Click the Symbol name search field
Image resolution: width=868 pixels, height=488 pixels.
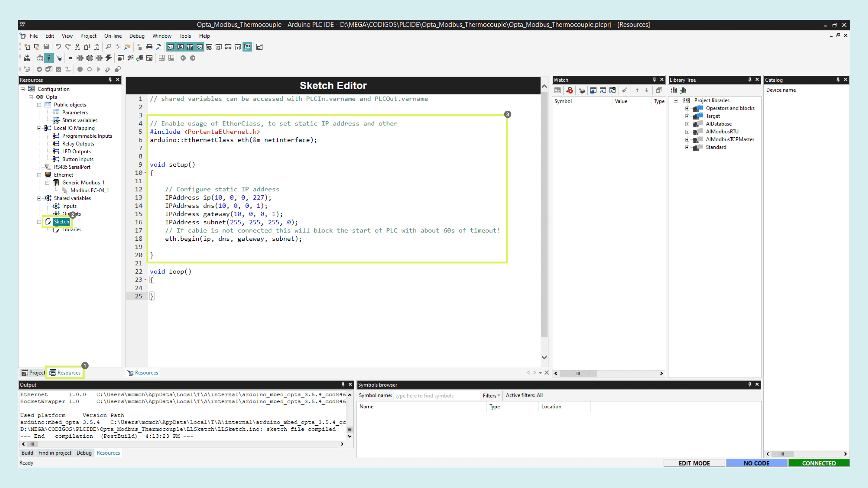(x=436, y=396)
